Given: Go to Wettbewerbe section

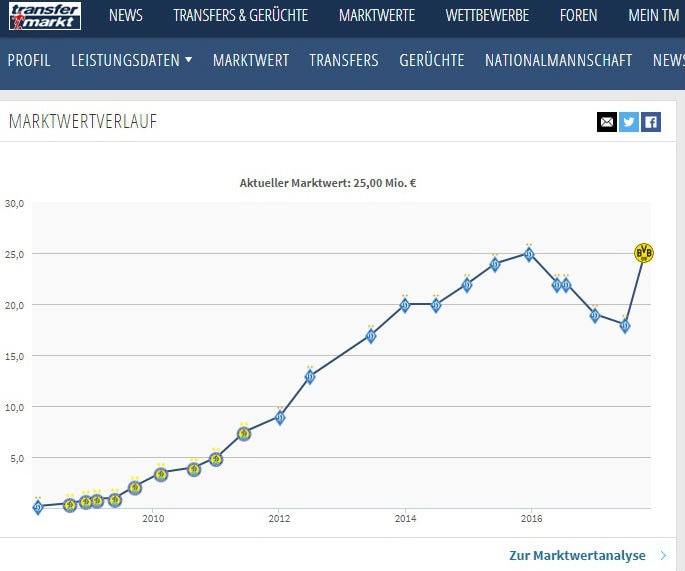Looking at the screenshot, I should [487, 15].
